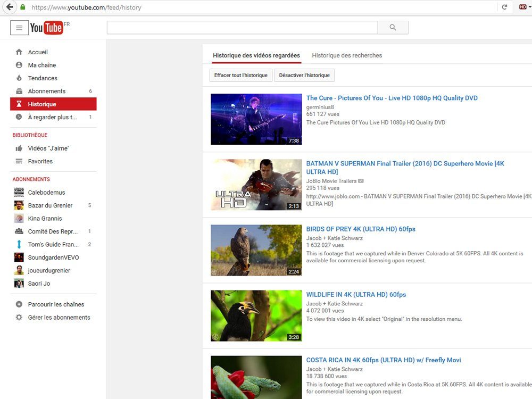Click the '1 632 027 vues' view count
Viewport: 532px width, 399px height.
tap(325, 245)
